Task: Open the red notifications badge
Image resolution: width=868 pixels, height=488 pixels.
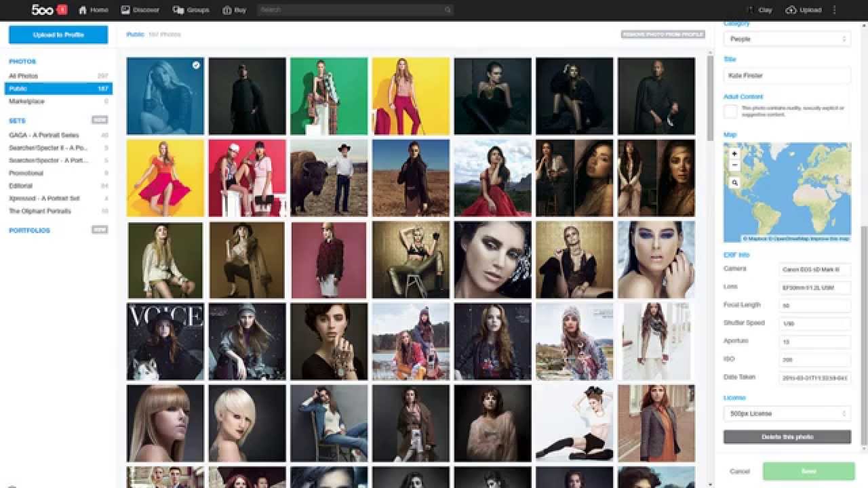Action: 62,9
